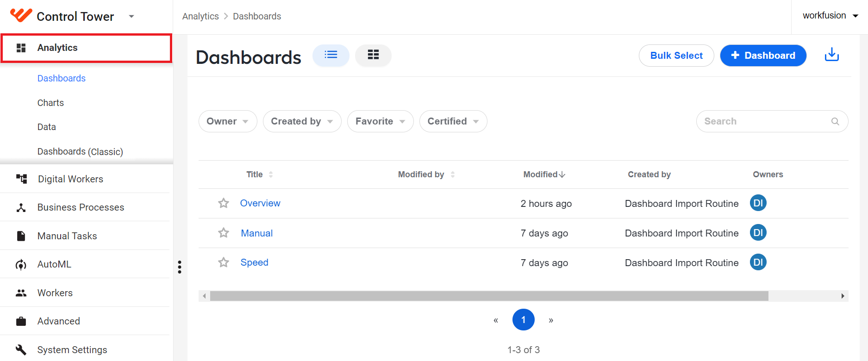The height and width of the screenshot is (361, 868).
Task: Open Dashboards (Classic) menu item
Action: coord(80,151)
